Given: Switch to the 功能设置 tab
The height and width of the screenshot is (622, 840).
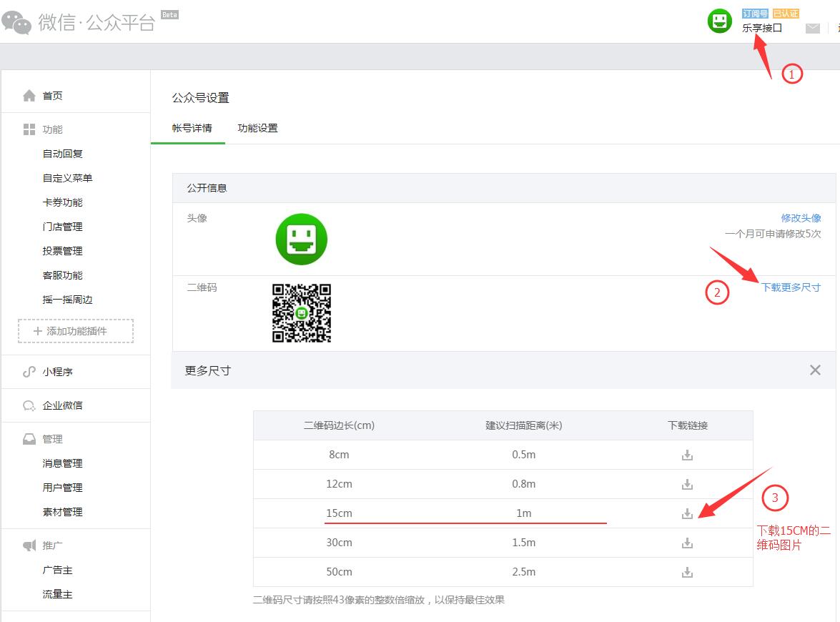Looking at the screenshot, I should 257,129.
